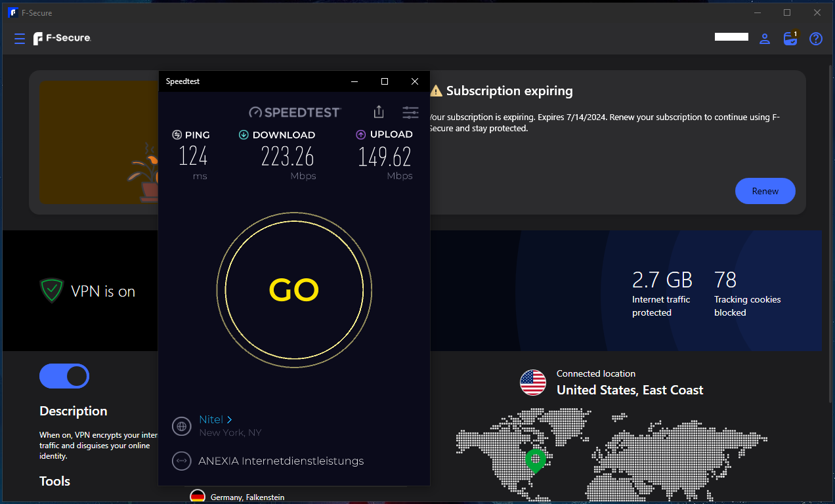Click the F-Secure logo in the header
The image size is (835, 504).
[x=62, y=39]
